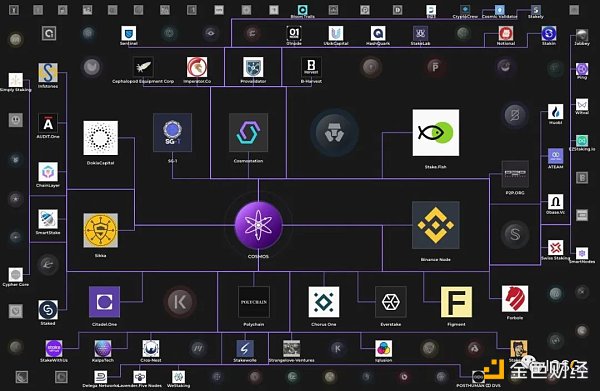Open the AUDIT.One validator logo

pos(48,123)
